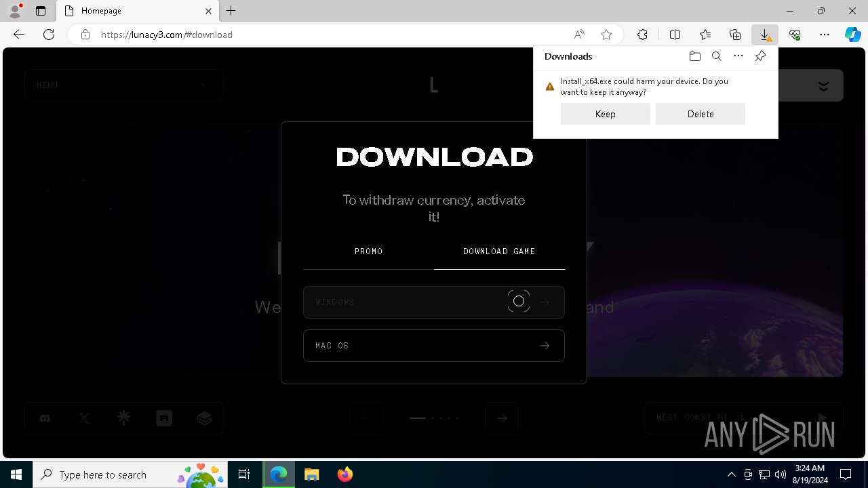The width and height of the screenshot is (868, 488).
Task: Search downloads with the magnifier icon
Action: 716,56
